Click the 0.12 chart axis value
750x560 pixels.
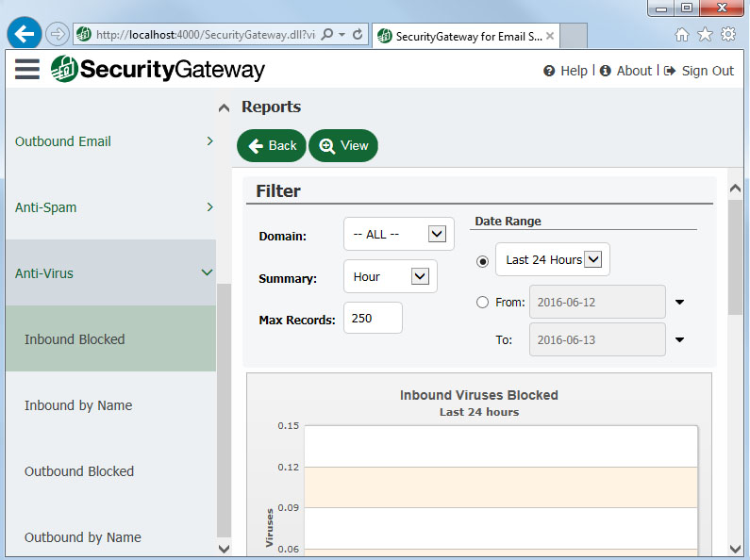click(289, 467)
